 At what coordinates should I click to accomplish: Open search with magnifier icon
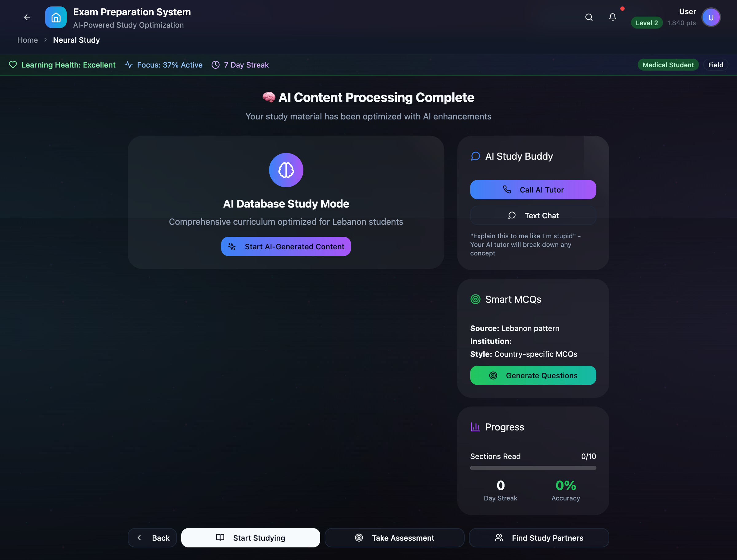[x=589, y=17]
